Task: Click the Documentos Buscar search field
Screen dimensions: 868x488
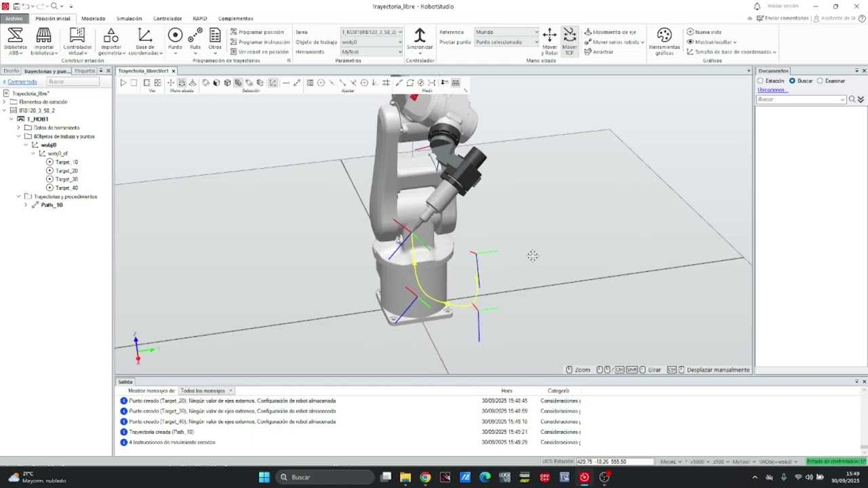Action: tap(802, 100)
